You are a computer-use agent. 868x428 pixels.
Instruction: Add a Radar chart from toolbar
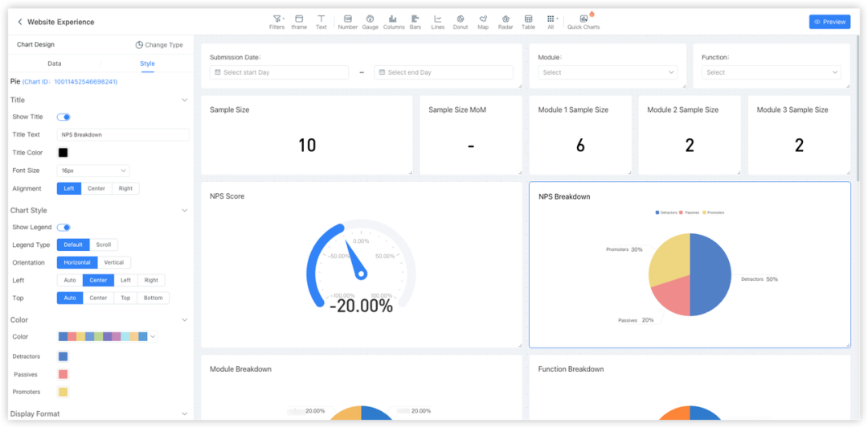(506, 22)
